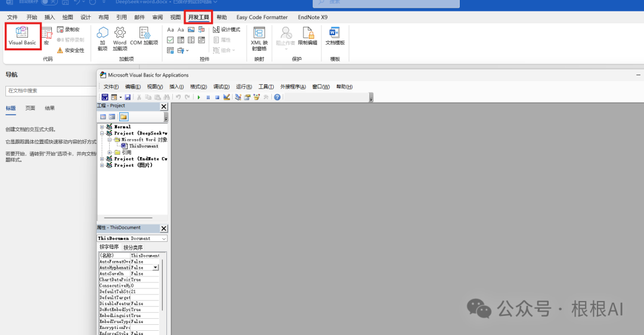644x335 pixels.
Task: Insert date picker content control
Action: pyautogui.click(x=202, y=40)
